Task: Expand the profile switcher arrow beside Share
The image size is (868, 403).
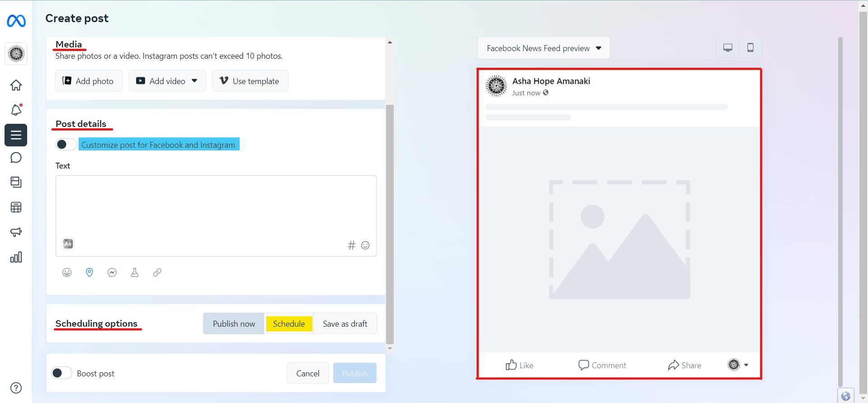Action: coord(746,365)
